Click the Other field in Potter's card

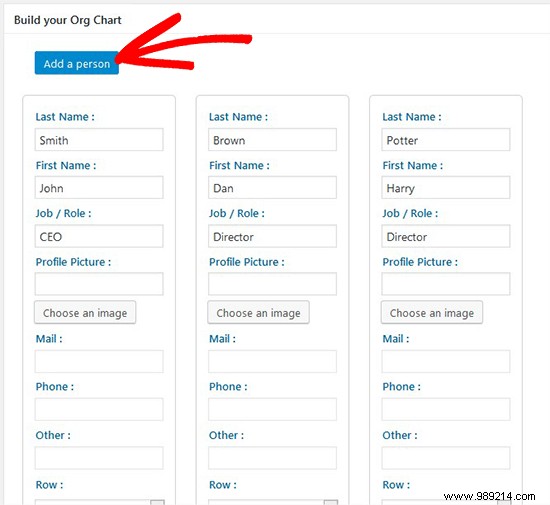click(446, 458)
